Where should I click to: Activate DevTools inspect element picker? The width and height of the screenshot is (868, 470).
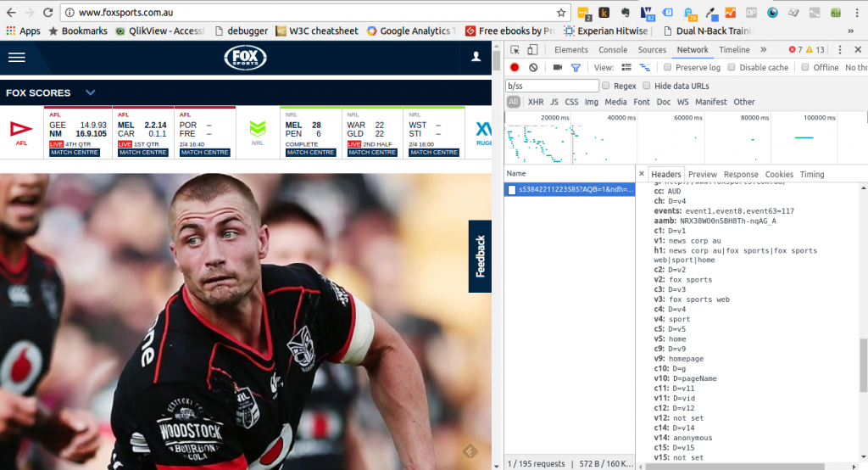click(x=515, y=50)
